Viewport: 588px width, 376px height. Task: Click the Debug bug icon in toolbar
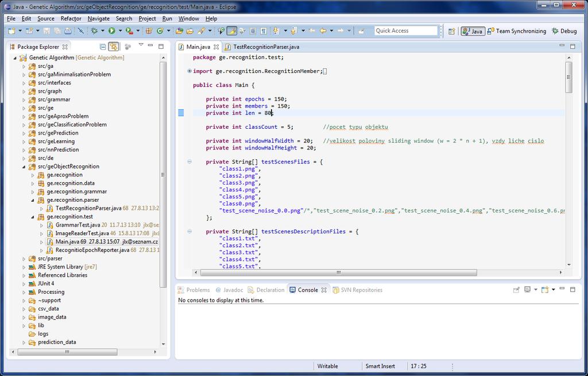[94, 31]
